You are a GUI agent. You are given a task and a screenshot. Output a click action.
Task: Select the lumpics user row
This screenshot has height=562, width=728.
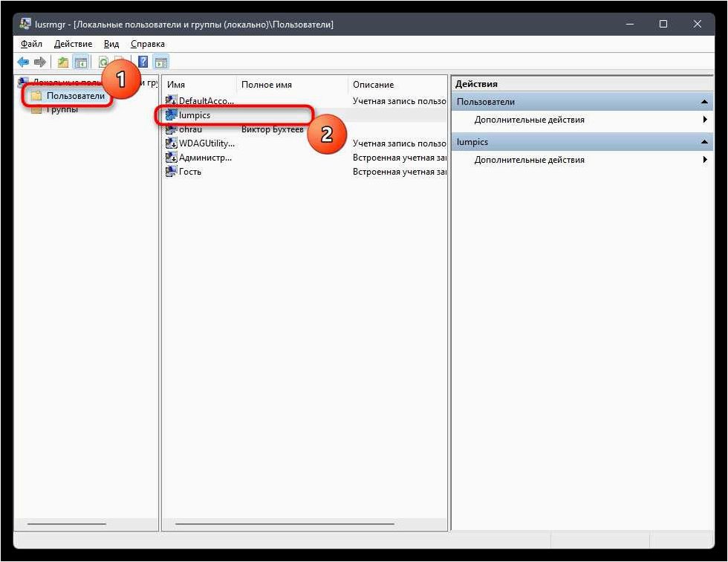point(305,114)
